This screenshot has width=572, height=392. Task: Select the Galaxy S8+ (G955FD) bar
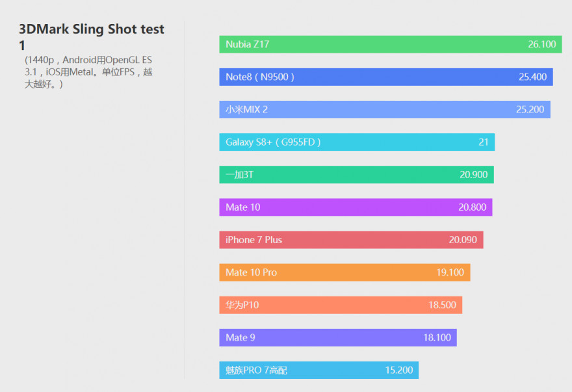(x=356, y=142)
